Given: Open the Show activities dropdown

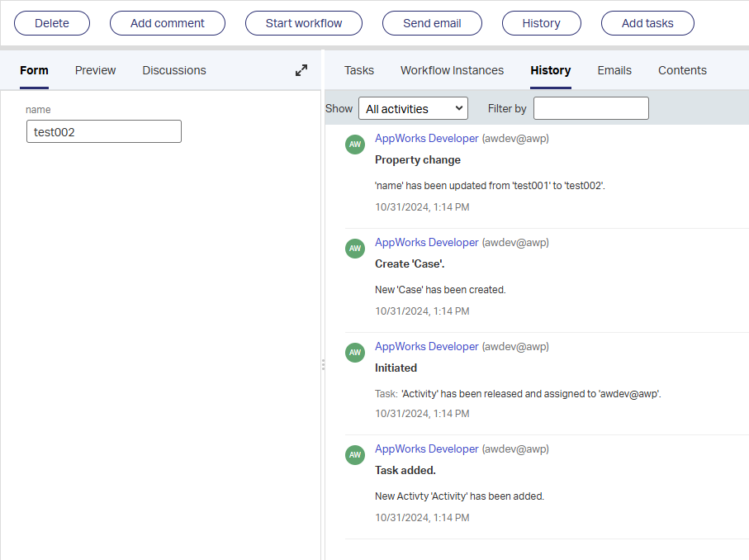Looking at the screenshot, I should tap(413, 108).
